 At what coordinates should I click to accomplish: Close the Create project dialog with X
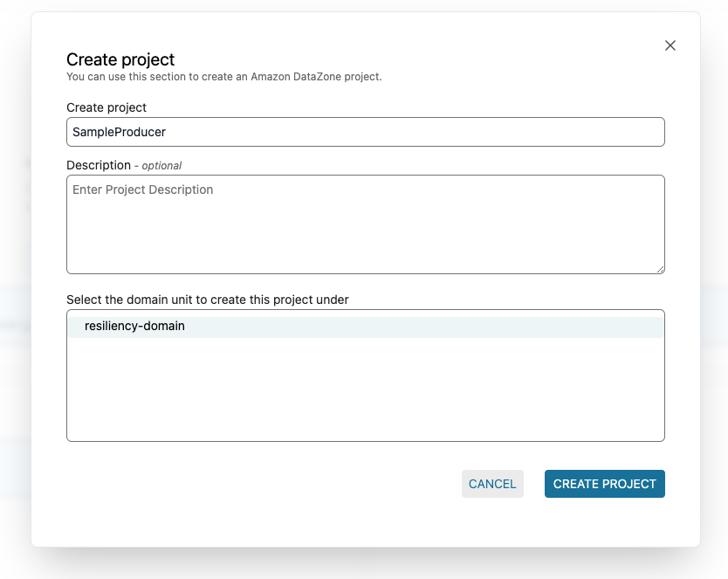coord(670,45)
